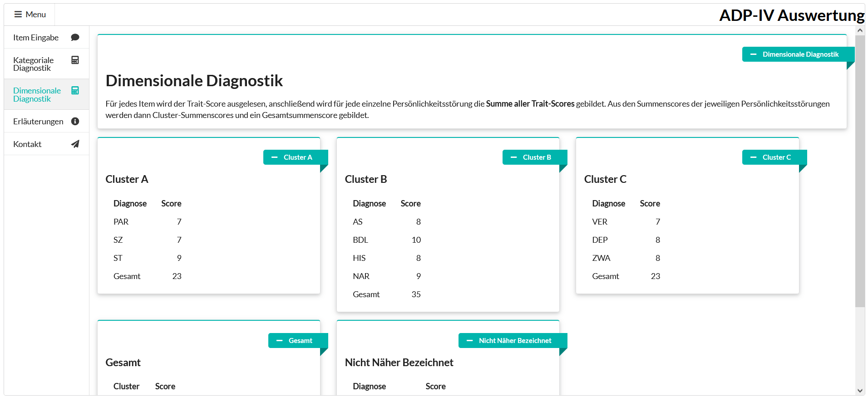Open Erläuterungen page
The height and width of the screenshot is (397, 868).
46,121
